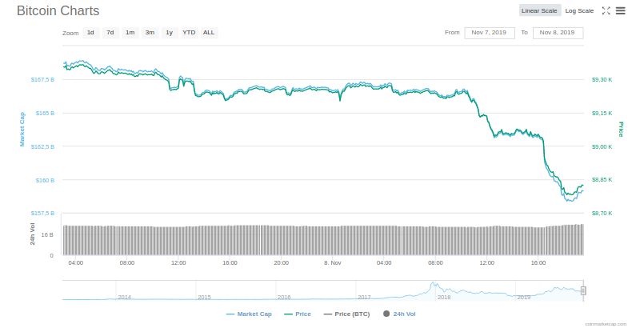Select 2018 in the navigator timeline

tap(443, 297)
